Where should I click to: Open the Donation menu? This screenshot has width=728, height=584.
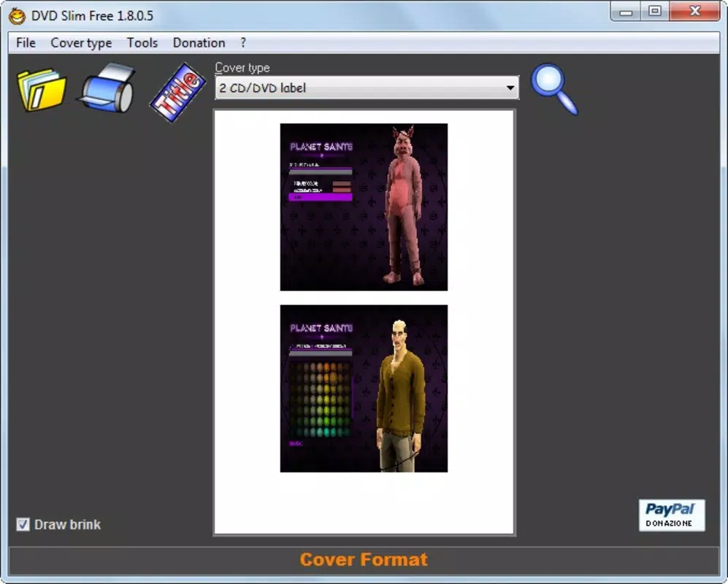coord(199,43)
